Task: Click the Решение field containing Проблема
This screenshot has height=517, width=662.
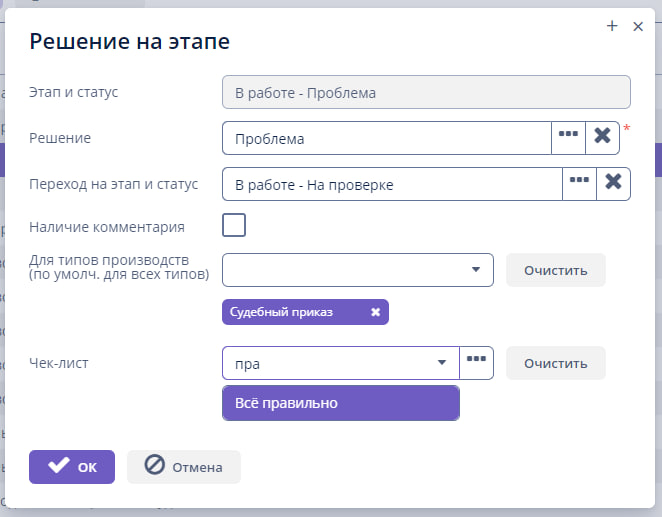Action: [386, 138]
